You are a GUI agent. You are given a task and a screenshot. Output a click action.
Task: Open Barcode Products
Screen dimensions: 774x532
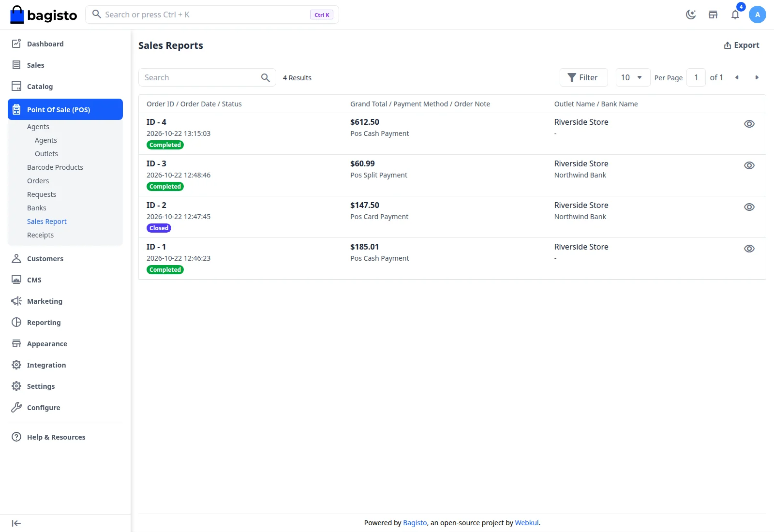55,167
